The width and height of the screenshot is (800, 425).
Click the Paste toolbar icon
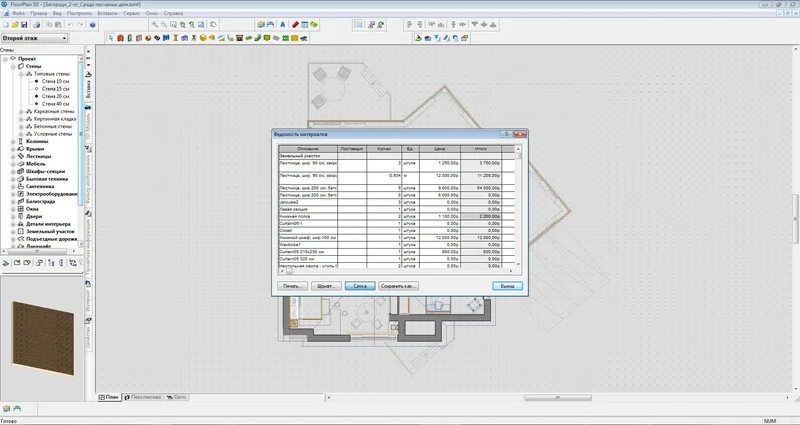click(59, 24)
